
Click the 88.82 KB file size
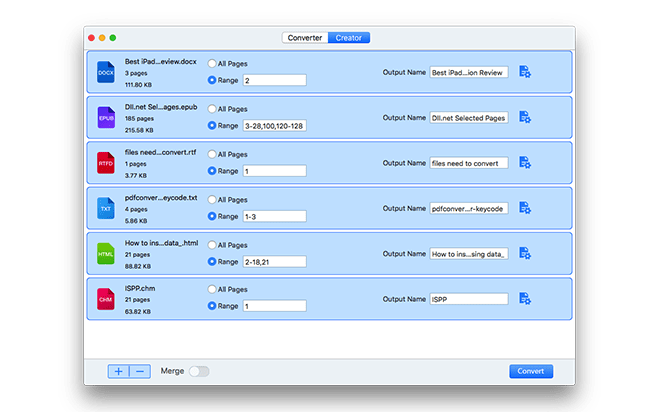pyautogui.click(x=138, y=266)
